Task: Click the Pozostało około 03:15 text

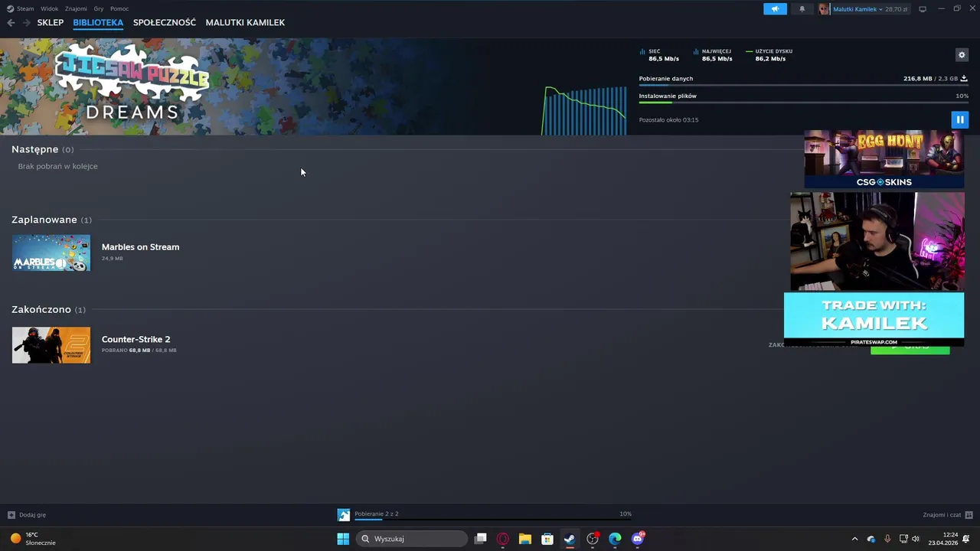Action: tap(668, 120)
